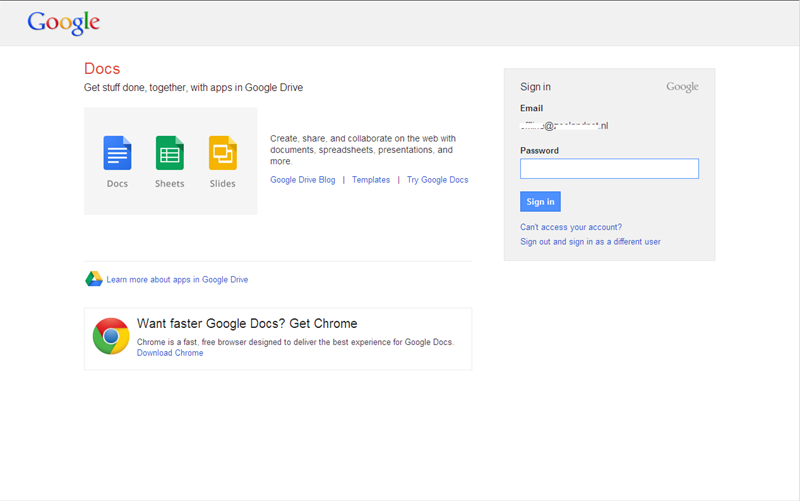The width and height of the screenshot is (800, 501).
Task: Click the Docs label under blue icon
Action: [117, 184]
